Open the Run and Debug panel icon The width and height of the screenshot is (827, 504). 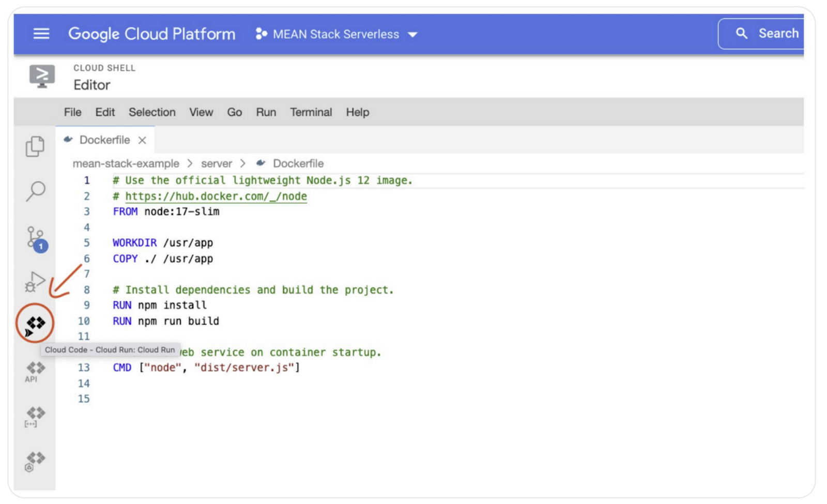35,282
